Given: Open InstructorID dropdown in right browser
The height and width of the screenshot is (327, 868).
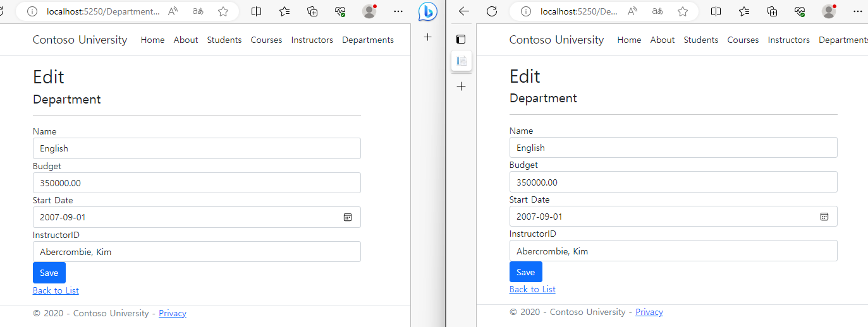Looking at the screenshot, I should point(673,251).
